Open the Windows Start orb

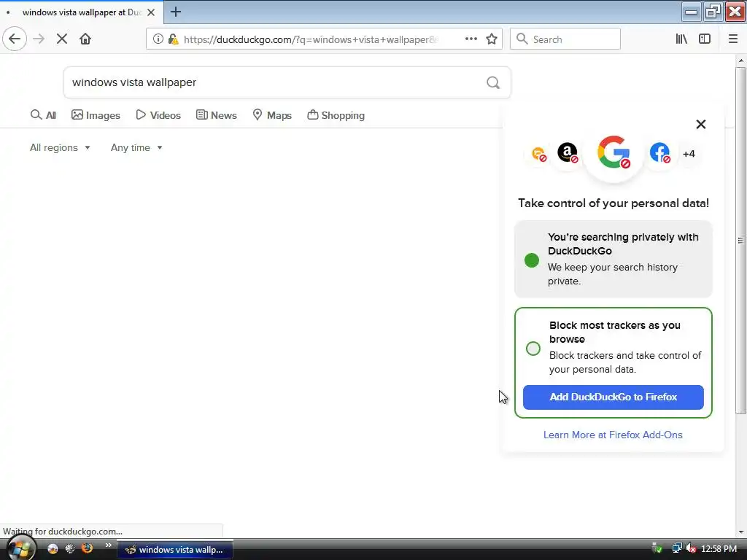point(20,548)
